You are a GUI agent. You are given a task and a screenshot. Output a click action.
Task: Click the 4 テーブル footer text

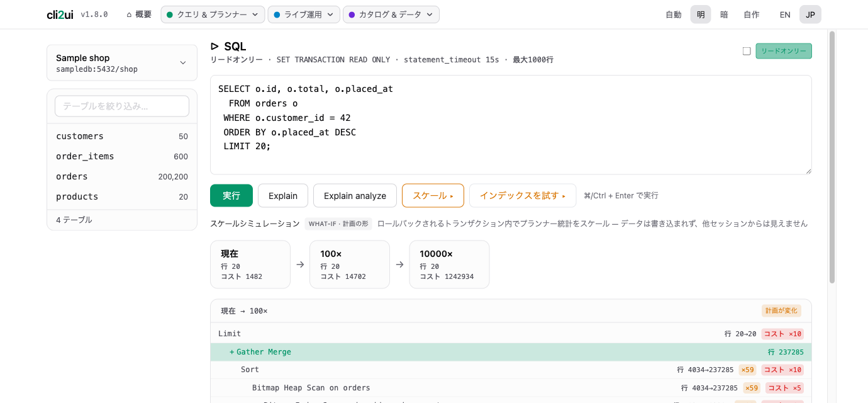(x=74, y=220)
